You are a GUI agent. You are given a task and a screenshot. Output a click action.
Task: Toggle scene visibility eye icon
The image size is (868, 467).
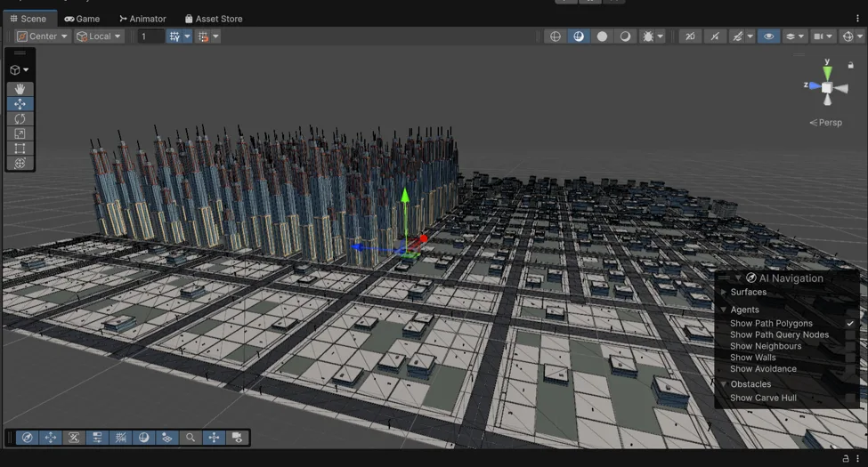click(x=769, y=36)
